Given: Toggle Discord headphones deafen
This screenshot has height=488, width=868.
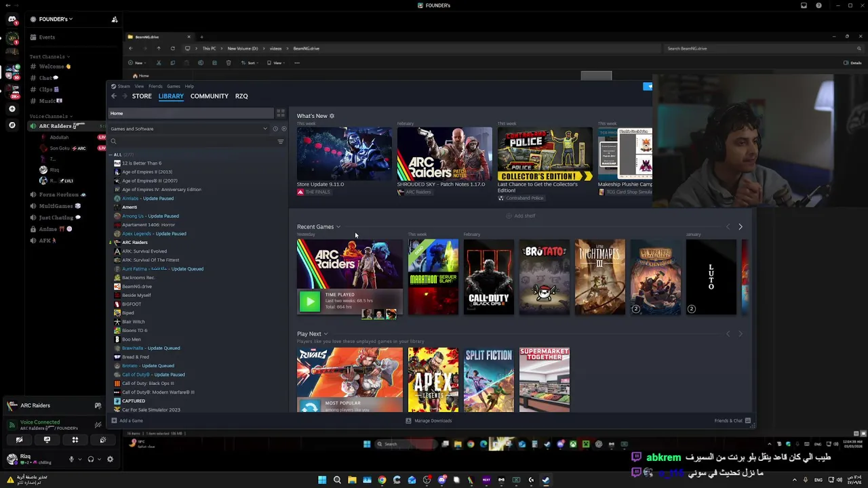Looking at the screenshot, I should pos(90,459).
